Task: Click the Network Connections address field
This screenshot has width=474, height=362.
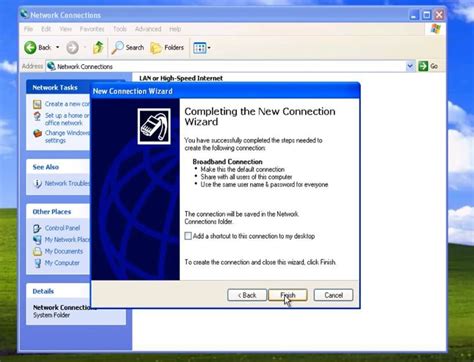Action: (x=230, y=66)
